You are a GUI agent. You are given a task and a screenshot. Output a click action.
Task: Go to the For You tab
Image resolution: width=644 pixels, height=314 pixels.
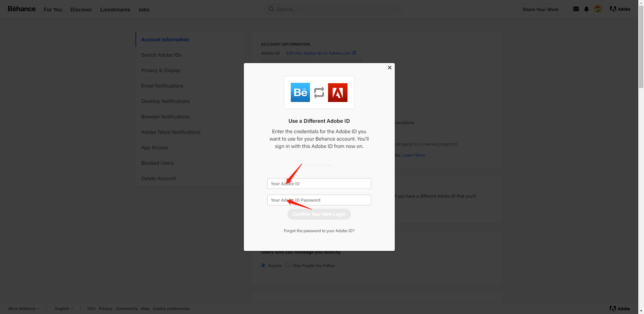[53, 9]
